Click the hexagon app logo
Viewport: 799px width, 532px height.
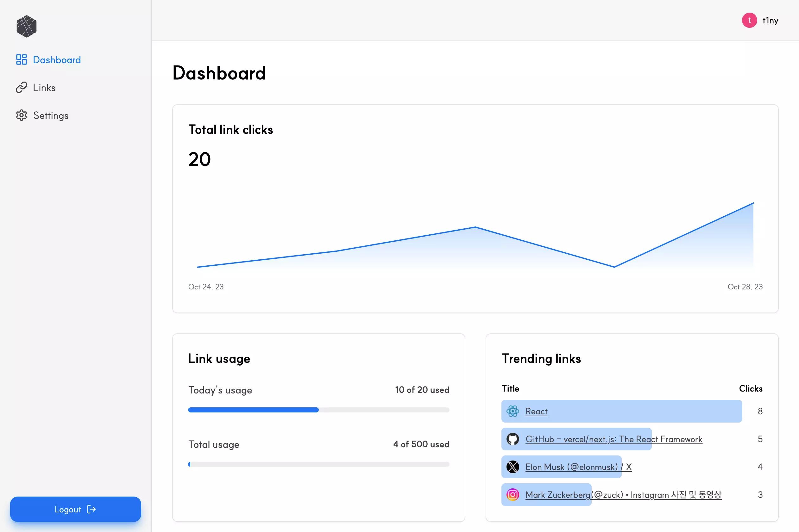coord(27,26)
